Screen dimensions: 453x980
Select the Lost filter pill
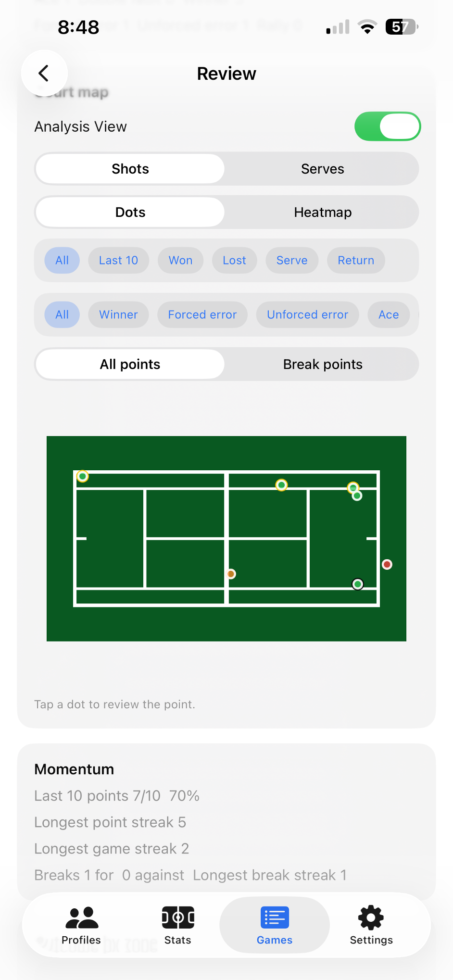(x=234, y=260)
